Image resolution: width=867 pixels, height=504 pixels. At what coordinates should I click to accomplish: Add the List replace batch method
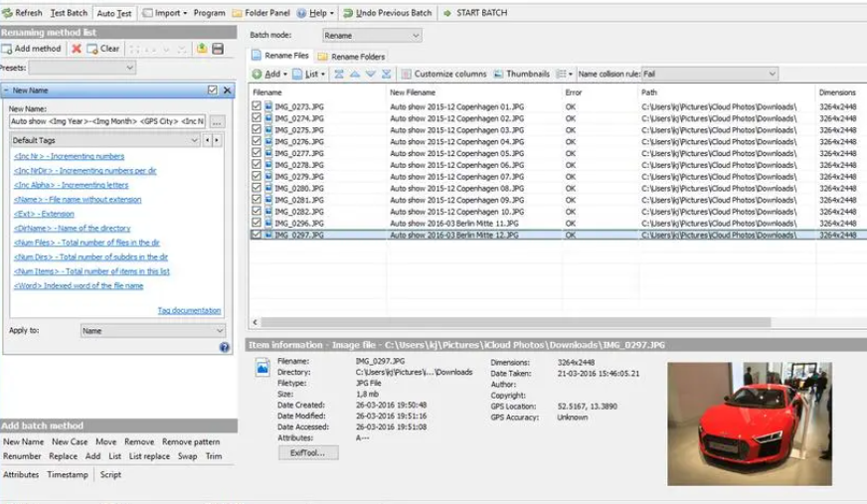[149, 456]
